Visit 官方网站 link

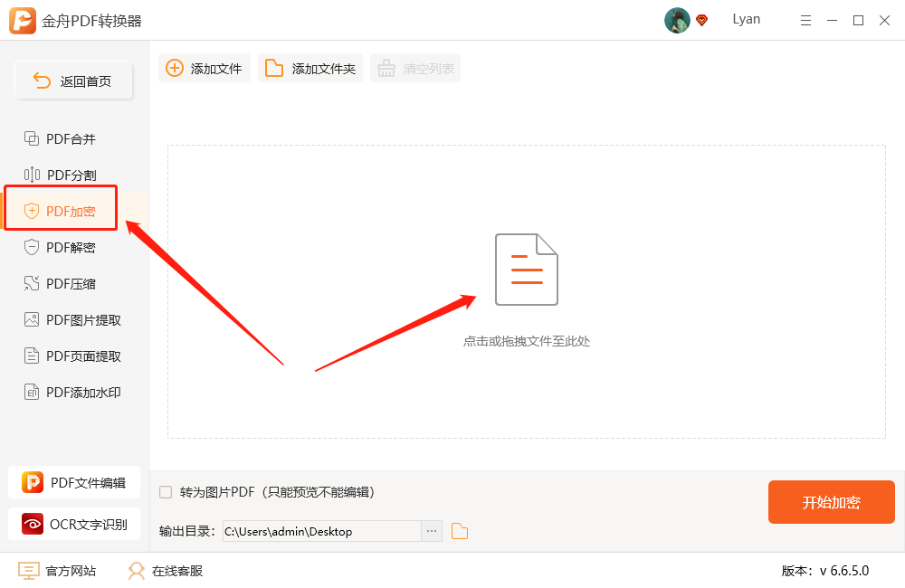[57, 571]
